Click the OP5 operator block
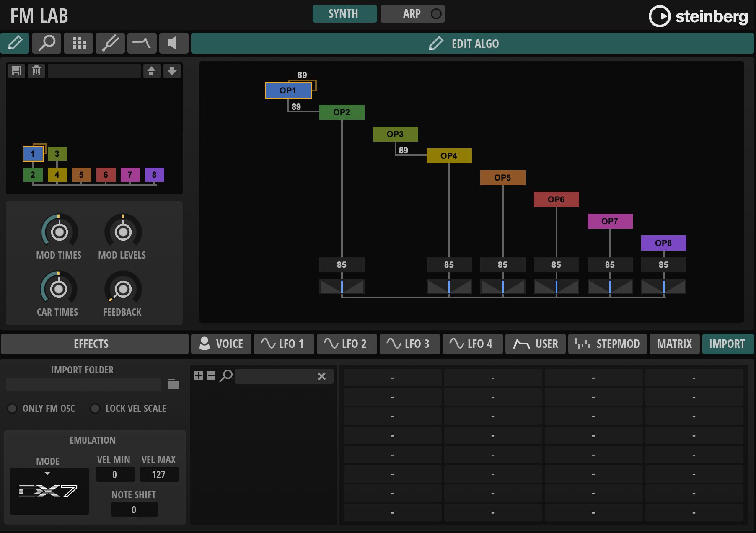Viewport: 756px width, 533px height. click(x=502, y=178)
